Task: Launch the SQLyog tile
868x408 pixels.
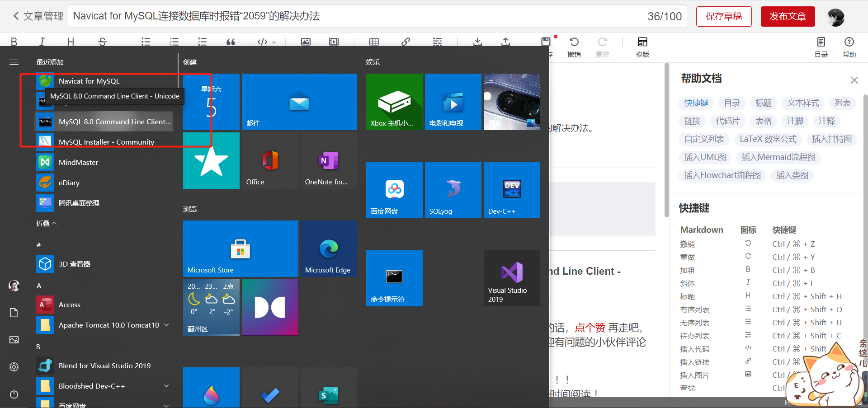Action: (x=453, y=190)
